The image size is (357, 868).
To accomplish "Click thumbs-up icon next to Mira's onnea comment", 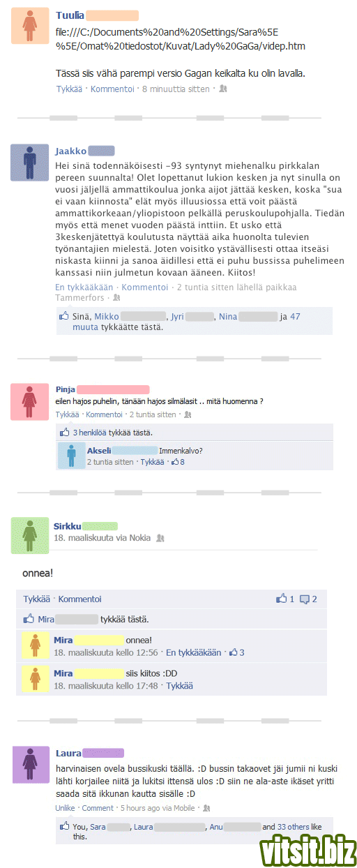I will (234, 653).
